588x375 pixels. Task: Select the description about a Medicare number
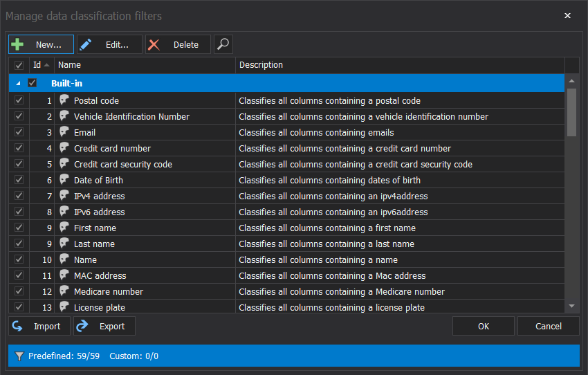click(342, 292)
